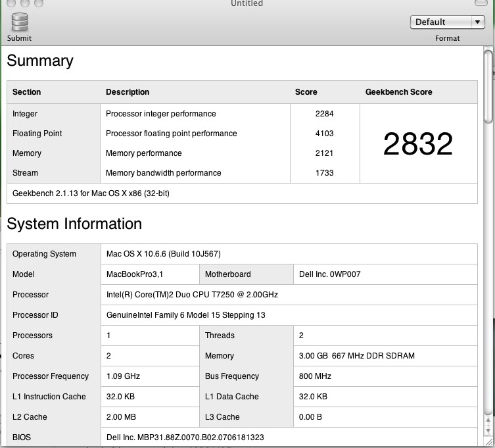Click Mac OS X 10.6.6 build value
This screenshot has height=448, width=495.
point(163,254)
